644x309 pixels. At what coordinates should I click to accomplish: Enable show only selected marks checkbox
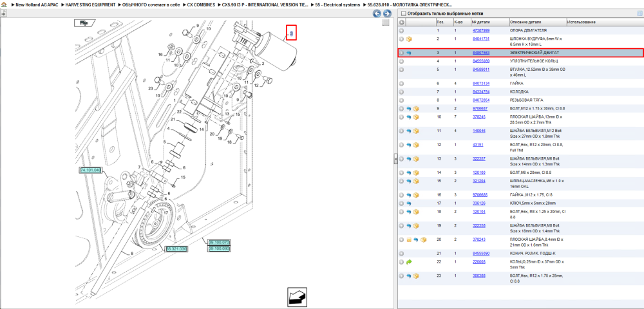(403, 14)
